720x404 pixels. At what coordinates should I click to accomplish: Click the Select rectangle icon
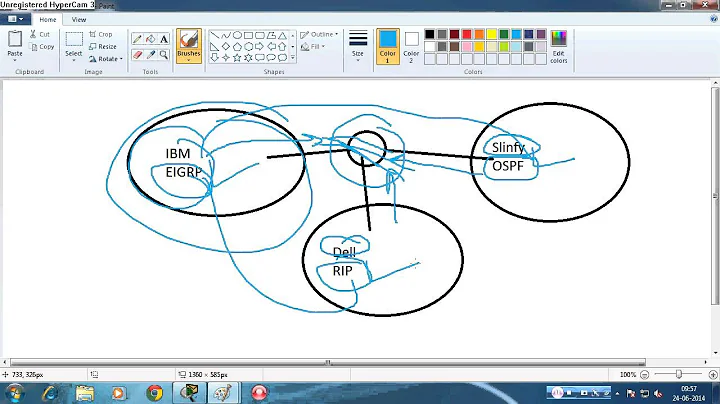(x=73, y=39)
